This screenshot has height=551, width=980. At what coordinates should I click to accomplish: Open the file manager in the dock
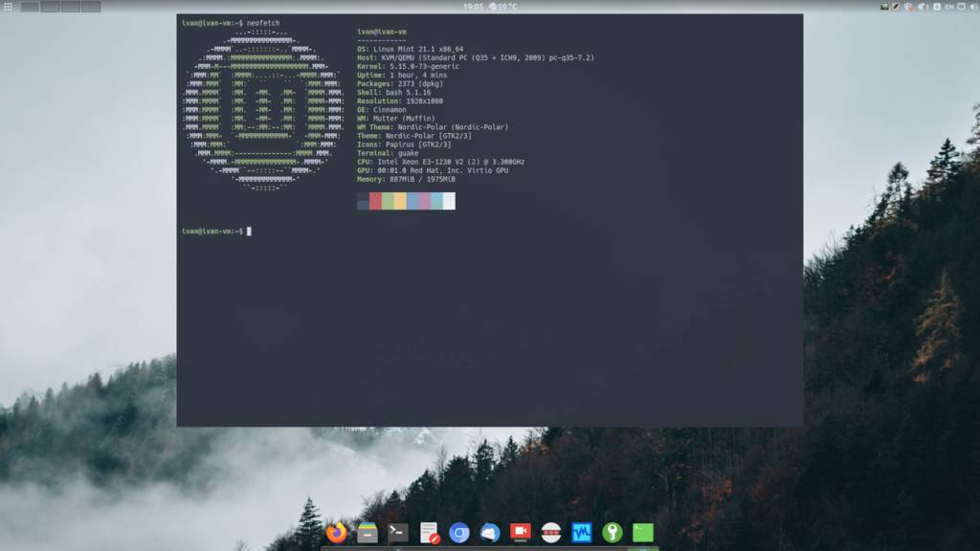(x=367, y=533)
